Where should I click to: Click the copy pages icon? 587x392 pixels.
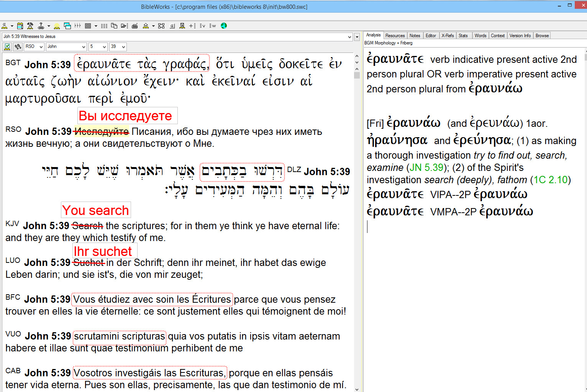[114, 26]
